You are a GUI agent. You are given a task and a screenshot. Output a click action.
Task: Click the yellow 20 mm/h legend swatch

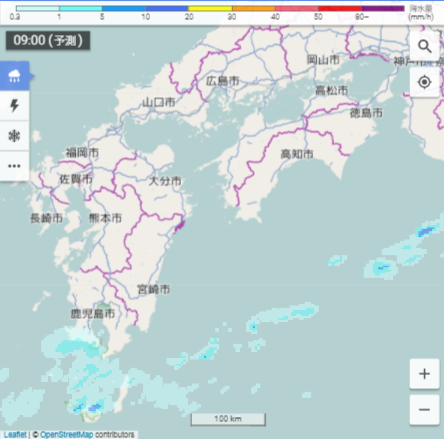210,8
